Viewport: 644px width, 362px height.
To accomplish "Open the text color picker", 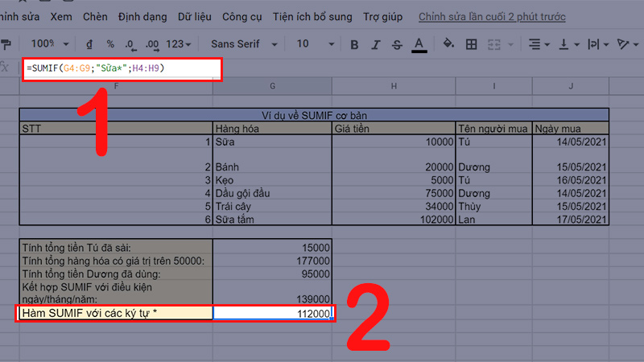I will (419, 44).
